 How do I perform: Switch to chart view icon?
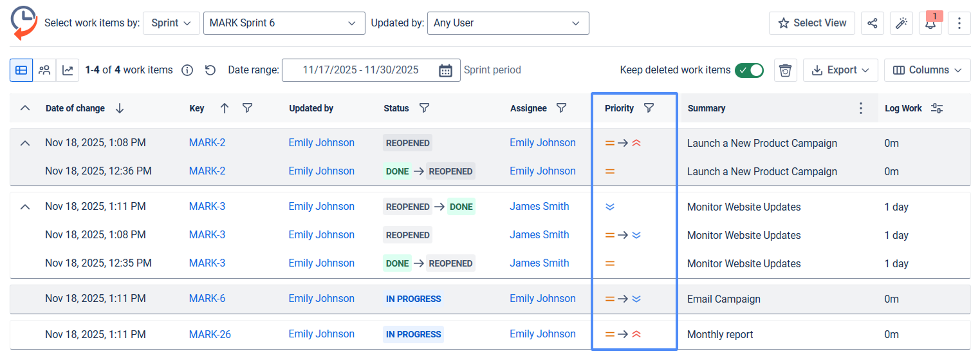[68, 70]
